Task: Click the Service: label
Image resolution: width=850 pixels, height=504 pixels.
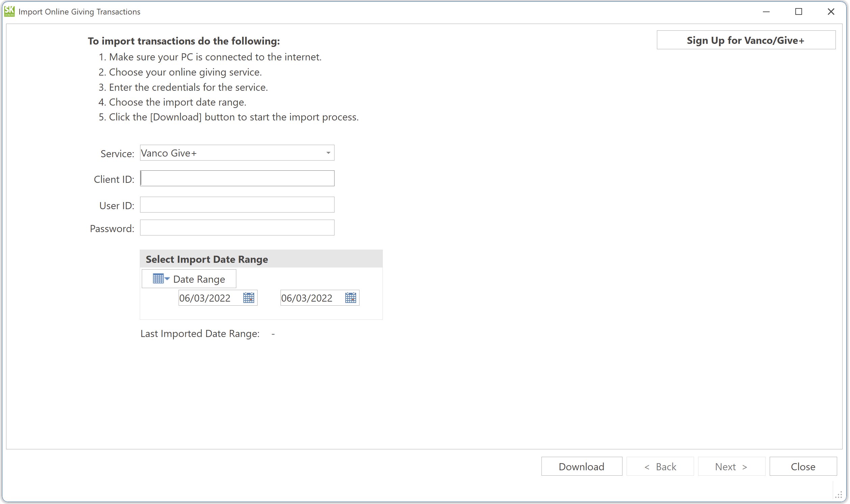Action: click(x=117, y=153)
